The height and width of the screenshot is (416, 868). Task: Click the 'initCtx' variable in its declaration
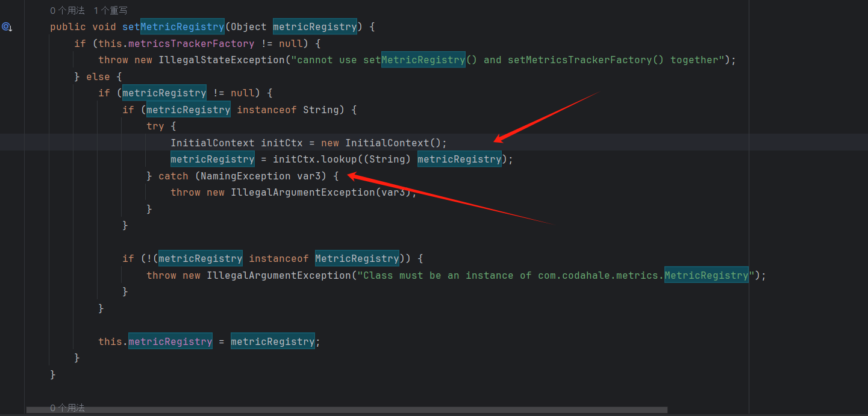(282, 143)
